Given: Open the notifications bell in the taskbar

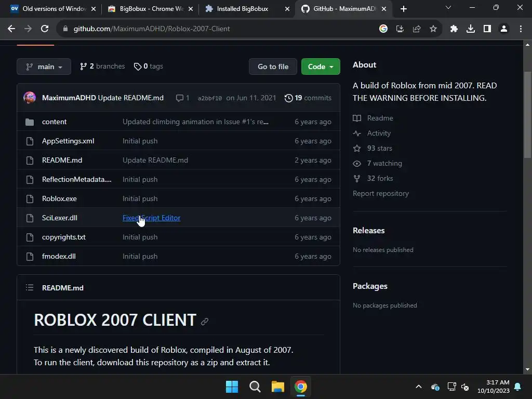Looking at the screenshot, I should point(518,387).
